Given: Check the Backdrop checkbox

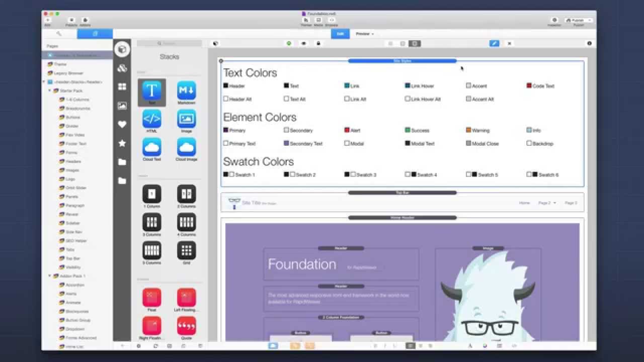Looking at the screenshot, I should tap(529, 143).
